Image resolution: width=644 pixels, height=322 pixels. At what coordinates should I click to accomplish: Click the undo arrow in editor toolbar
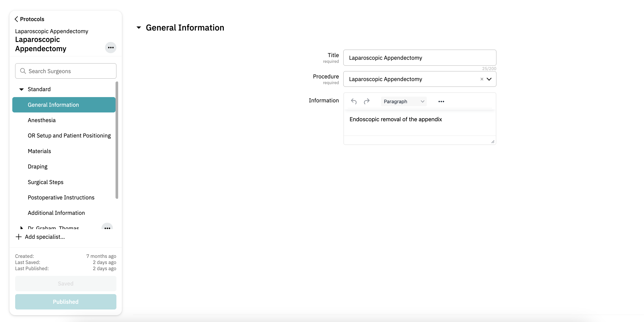[353, 101]
